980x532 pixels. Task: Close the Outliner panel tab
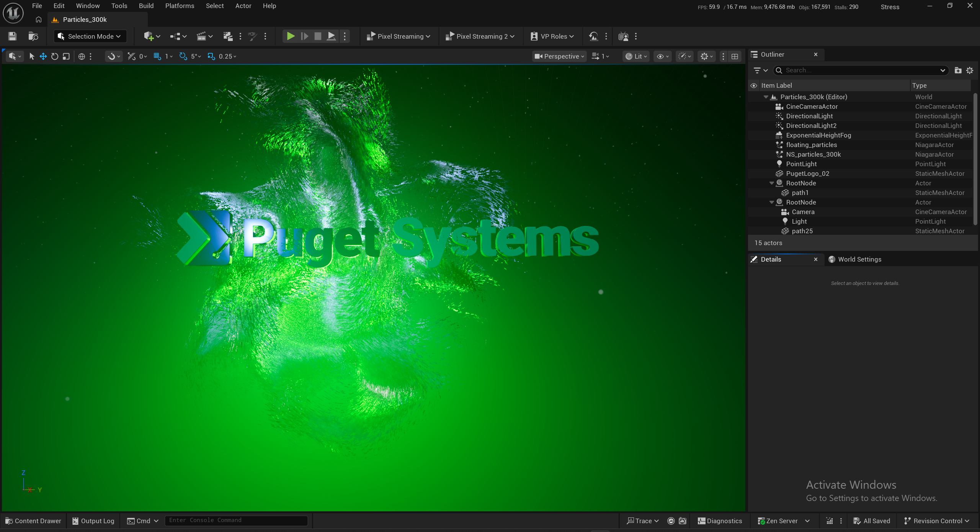[x=816, y=54]
